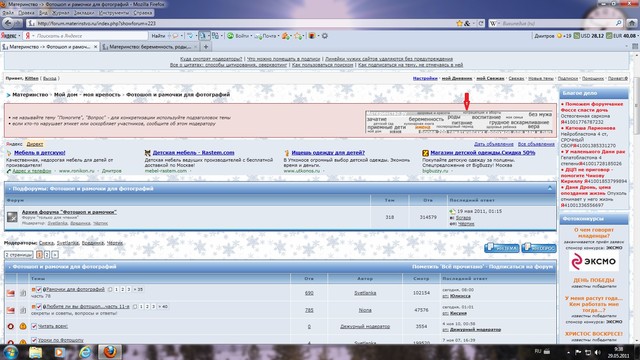Click the orange warning icon in Читать всем row

pos(23,326)
